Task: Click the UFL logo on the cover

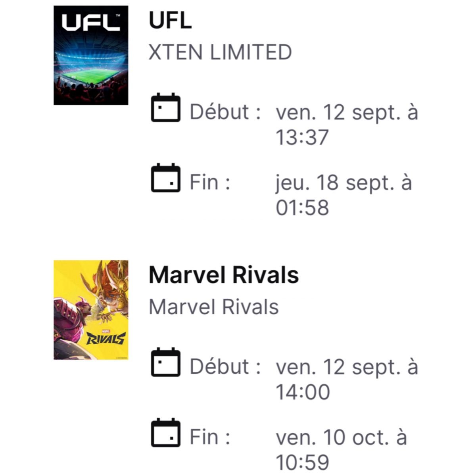Action: point(91,23)
